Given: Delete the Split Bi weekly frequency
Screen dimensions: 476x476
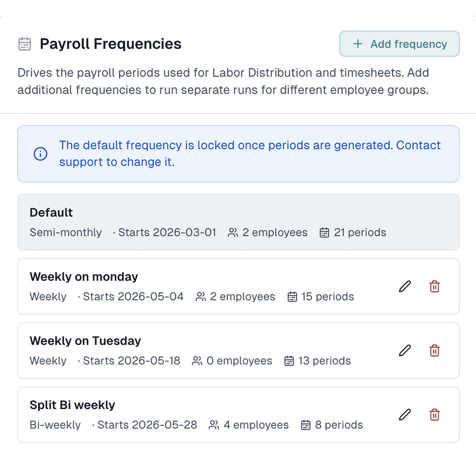Looking at the screenshot, I should 435,414.
